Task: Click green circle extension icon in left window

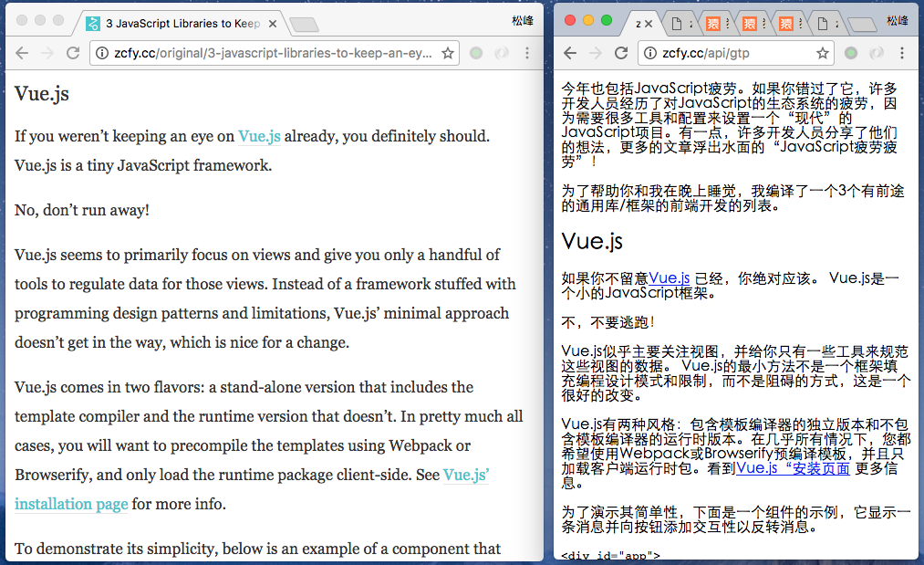Action: pyautogui.click(x=476, y=53)
